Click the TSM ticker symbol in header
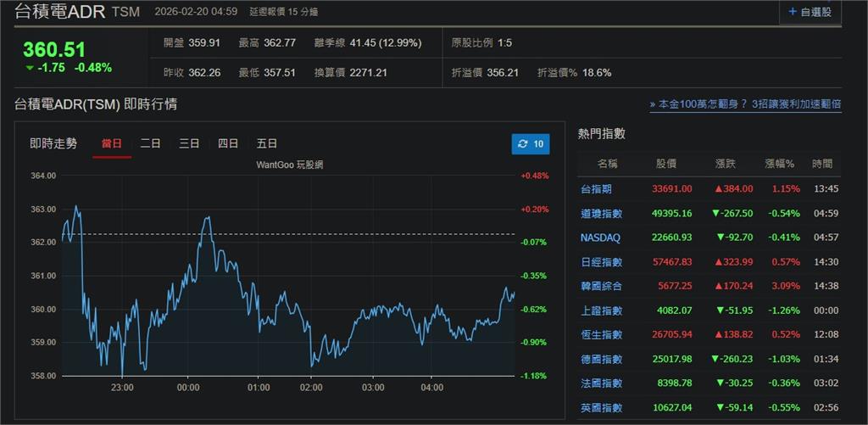Viewport: 868px width, 425px height. tap(126, 12)
